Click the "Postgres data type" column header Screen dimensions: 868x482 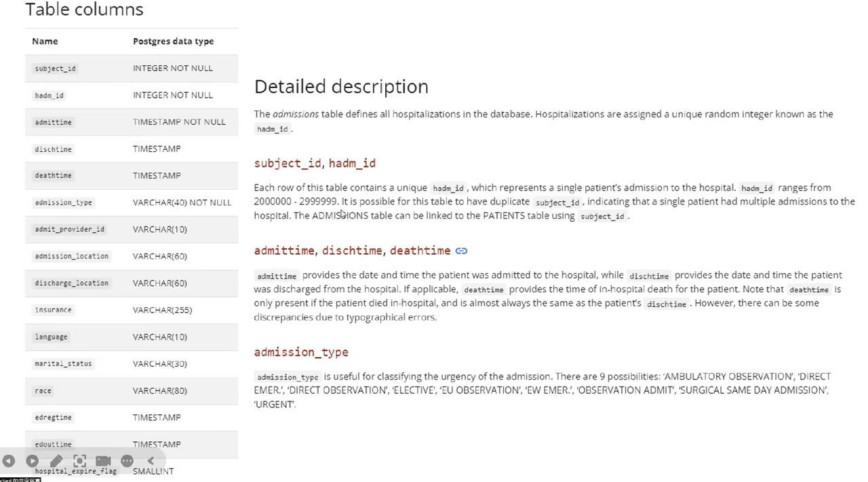coord(173,41)
